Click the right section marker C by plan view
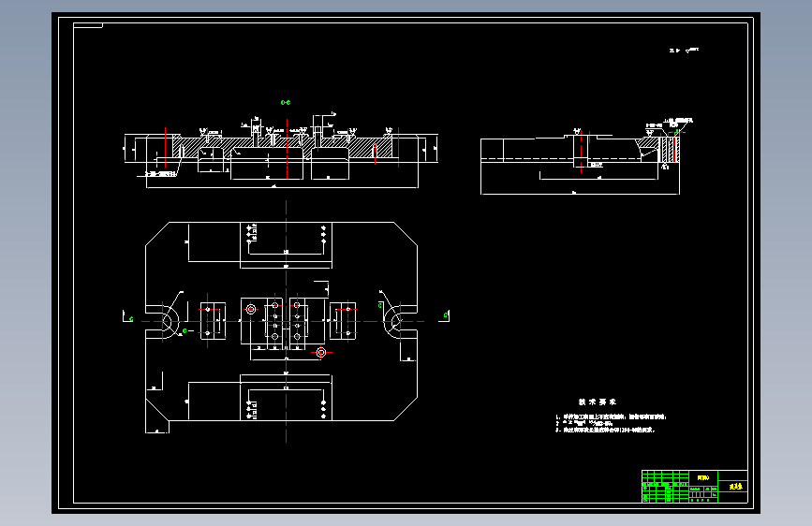 446,315
